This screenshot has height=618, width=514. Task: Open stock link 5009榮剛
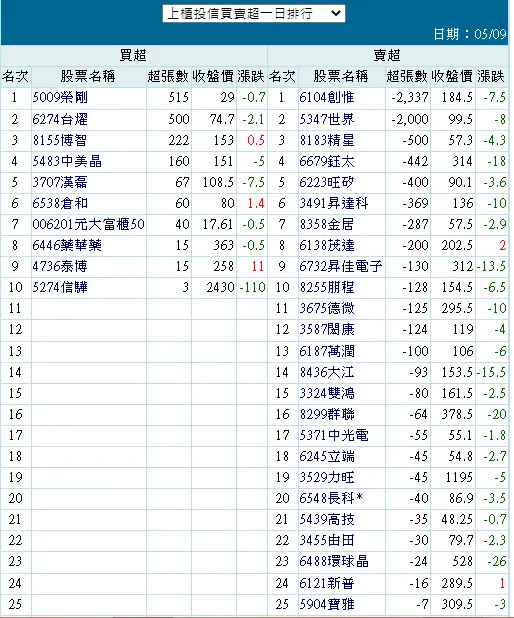click(60, 97)
